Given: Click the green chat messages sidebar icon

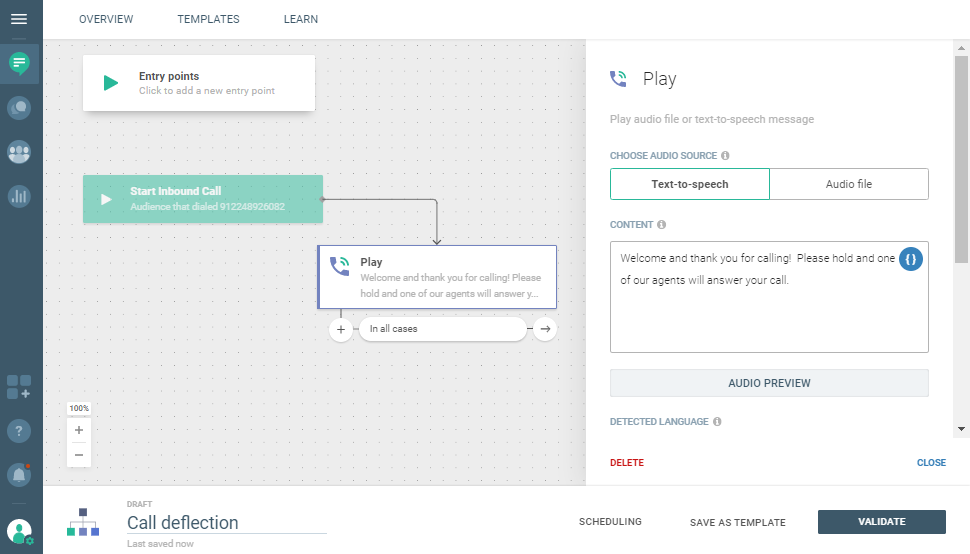Looking at the screenshot, I should (x=19, y=63).
